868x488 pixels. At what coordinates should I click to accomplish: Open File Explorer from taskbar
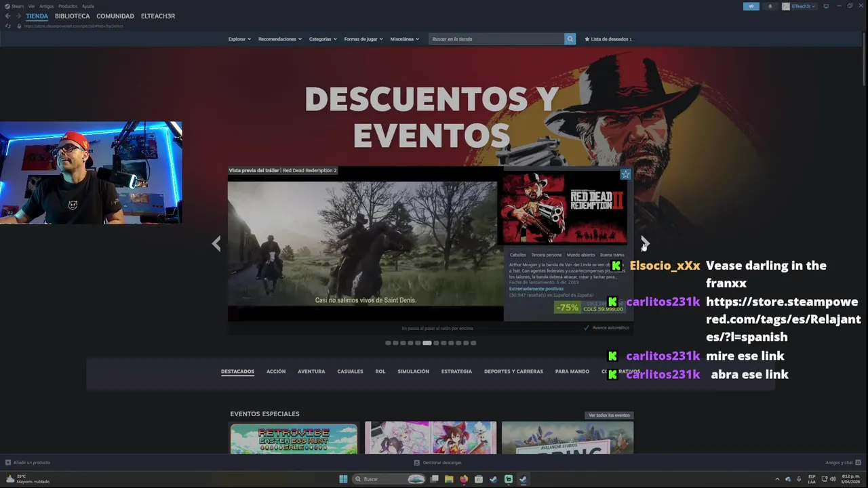click(x=449, y=479)
